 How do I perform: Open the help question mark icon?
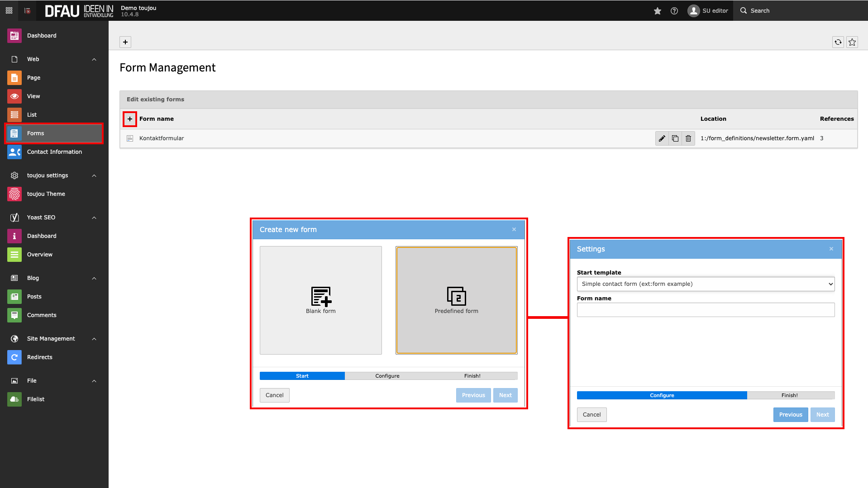point(674,11)
